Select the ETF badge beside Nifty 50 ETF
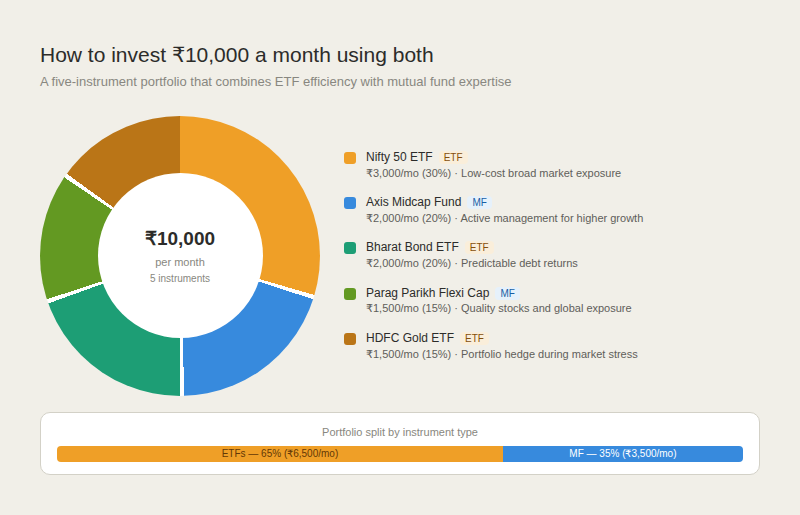The image size is (800, 515). (453, 157)
